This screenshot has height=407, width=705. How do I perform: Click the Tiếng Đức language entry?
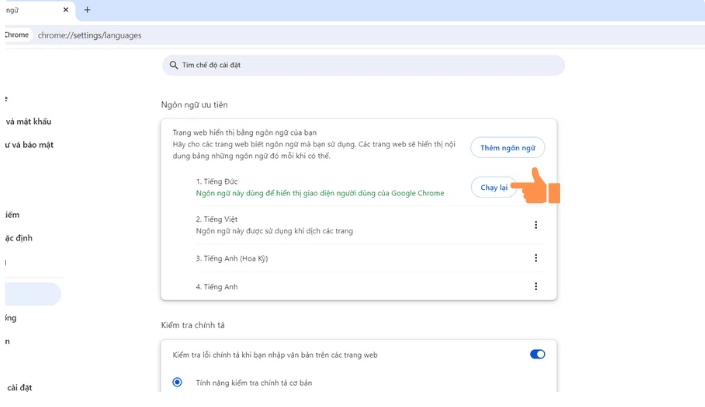217,181
